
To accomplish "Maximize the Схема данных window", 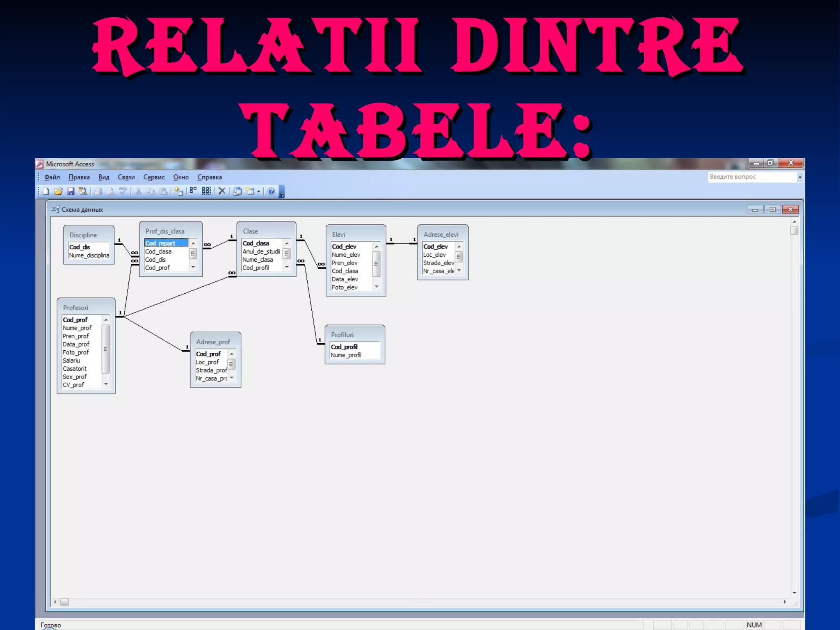I will pos(773,210).
